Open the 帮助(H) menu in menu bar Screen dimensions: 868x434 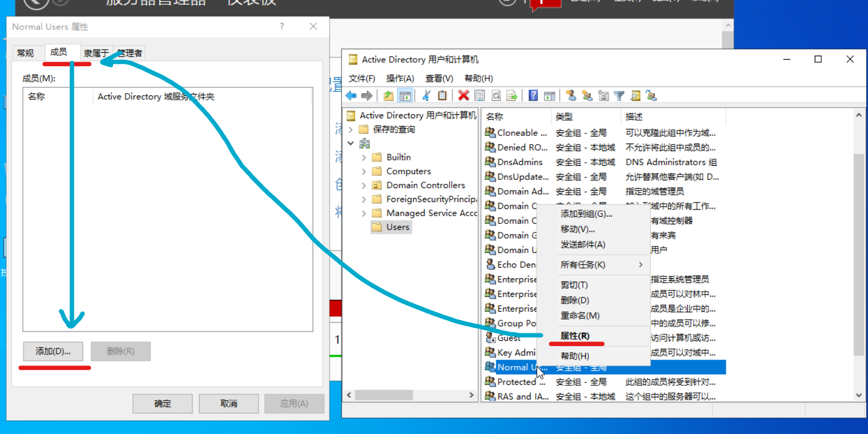[478, 78]
